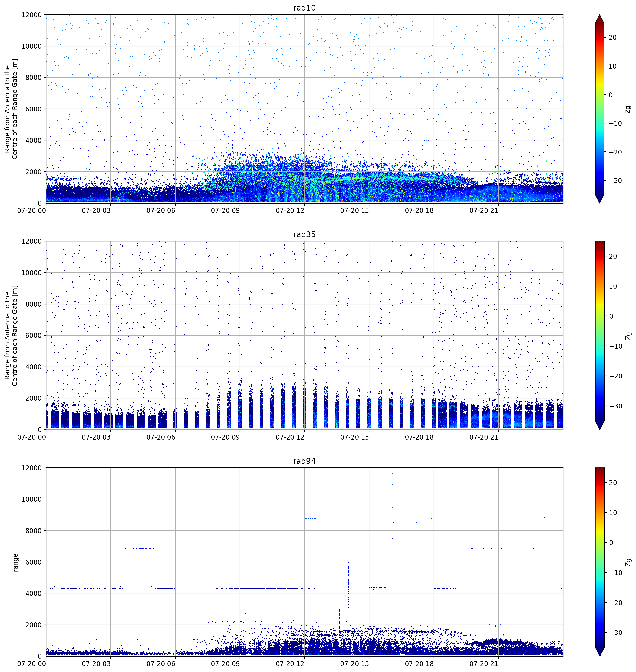Click the 07-20 12 tick under rad10
This screenshot has height=672, width=636.
290,210
